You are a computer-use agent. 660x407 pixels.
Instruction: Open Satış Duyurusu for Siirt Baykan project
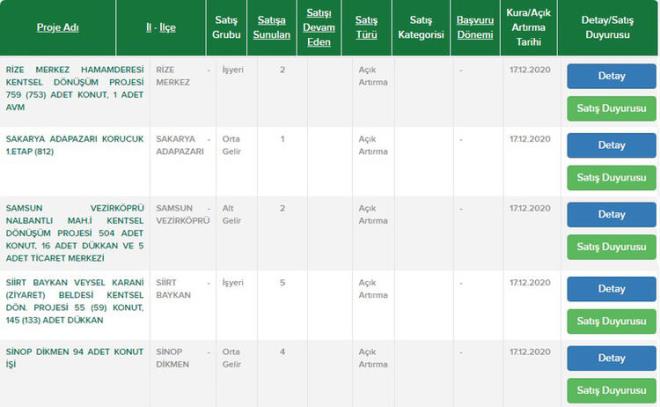(x=611, y=321)
